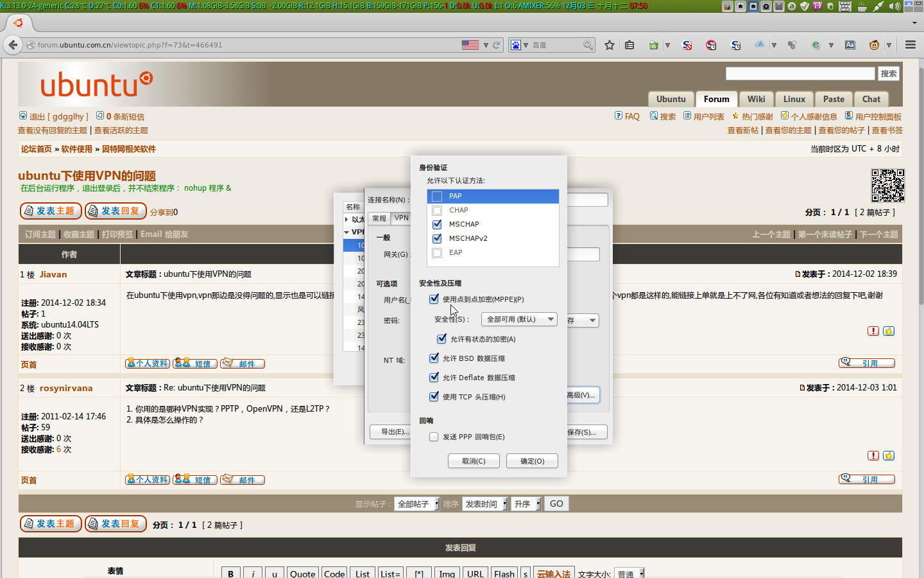Open the Ubuntu navigation tab
This screenshot has width=924, height=578.
[671, 99]
